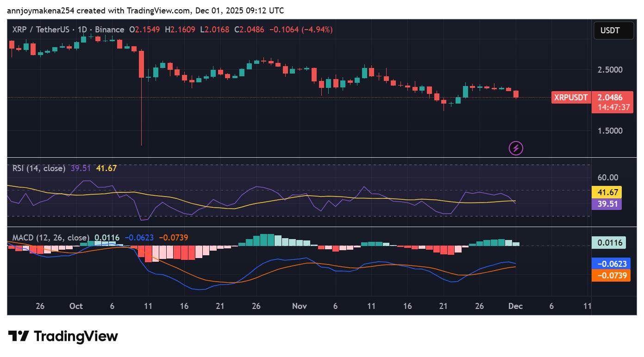
Task: Click the purple lightning bolt icon
Action: tap(516, 148)
